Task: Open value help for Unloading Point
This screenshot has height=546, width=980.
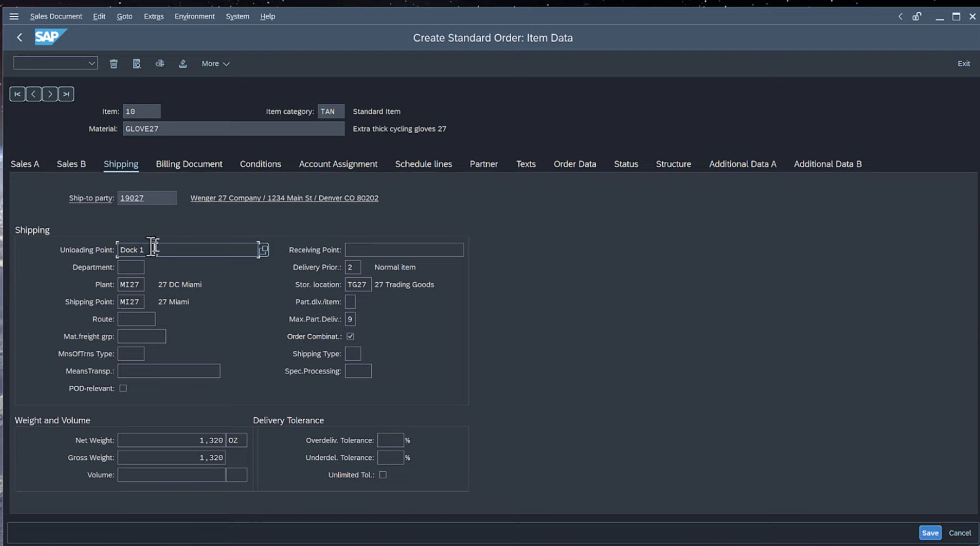Action: click(263, 250)
